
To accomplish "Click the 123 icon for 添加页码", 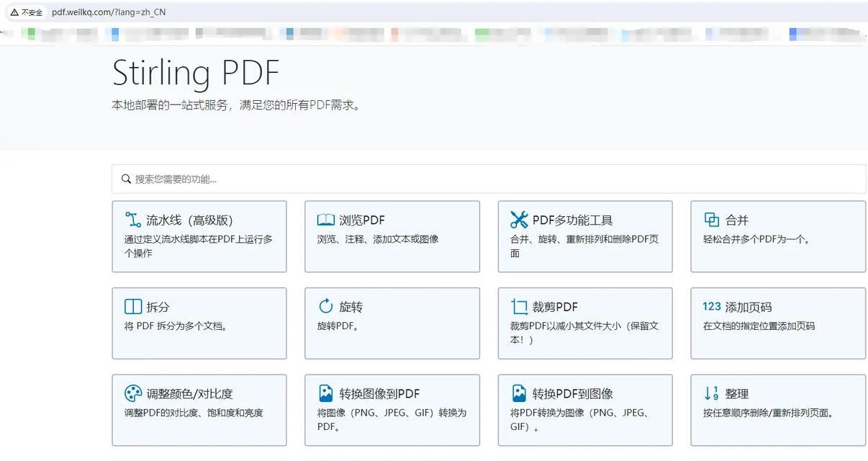I will point(712,306).
